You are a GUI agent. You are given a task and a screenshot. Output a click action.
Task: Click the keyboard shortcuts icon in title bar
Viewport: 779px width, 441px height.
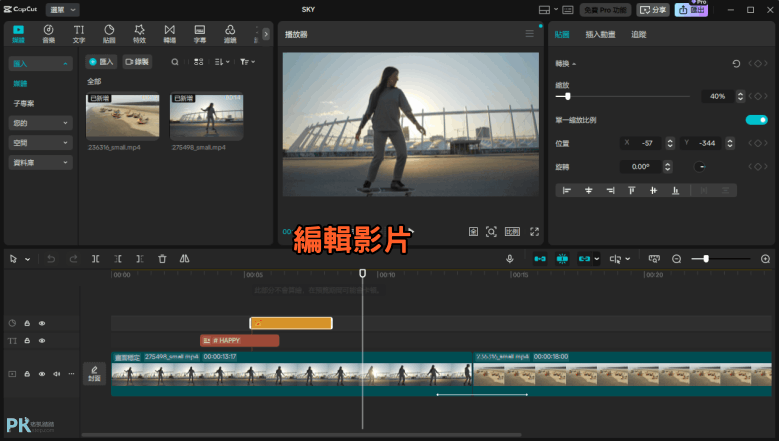pyautogui.click(x=568, y=10)
